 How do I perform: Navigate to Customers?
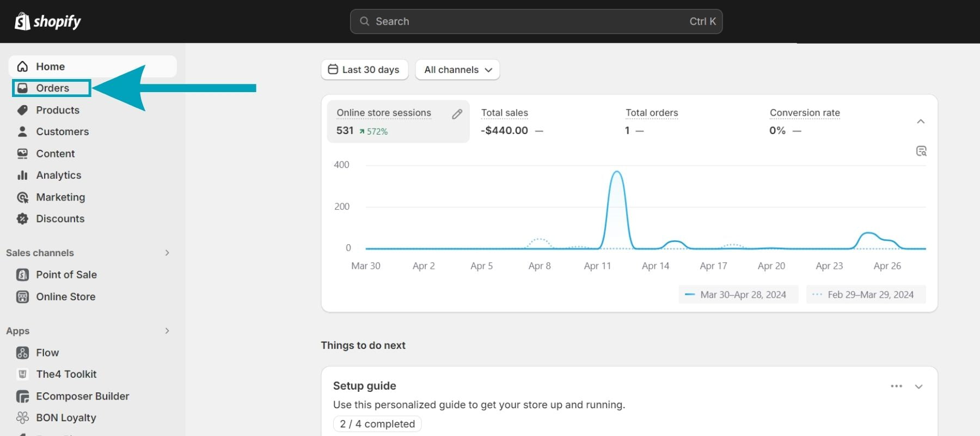62,131
